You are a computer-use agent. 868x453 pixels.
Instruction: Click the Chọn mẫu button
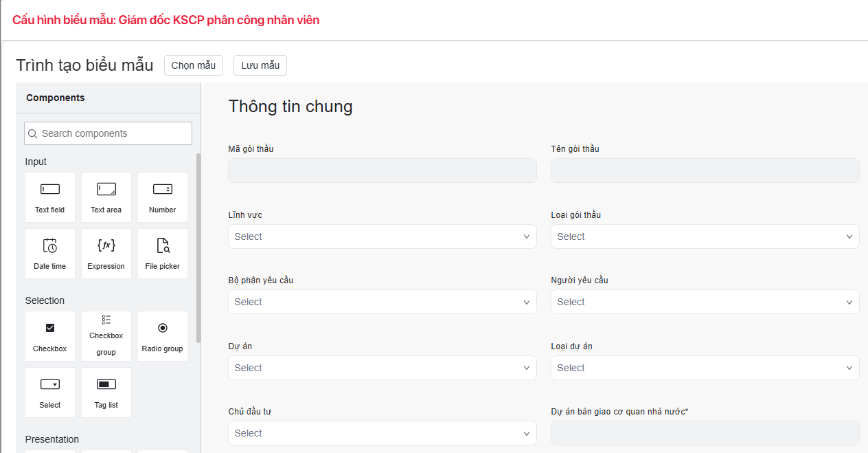194,65
